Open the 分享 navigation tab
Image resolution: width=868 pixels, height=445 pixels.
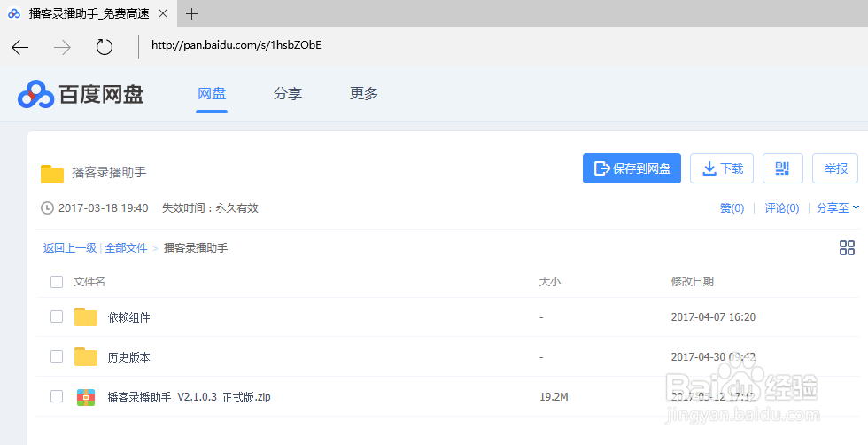click(x=287, y=94)
